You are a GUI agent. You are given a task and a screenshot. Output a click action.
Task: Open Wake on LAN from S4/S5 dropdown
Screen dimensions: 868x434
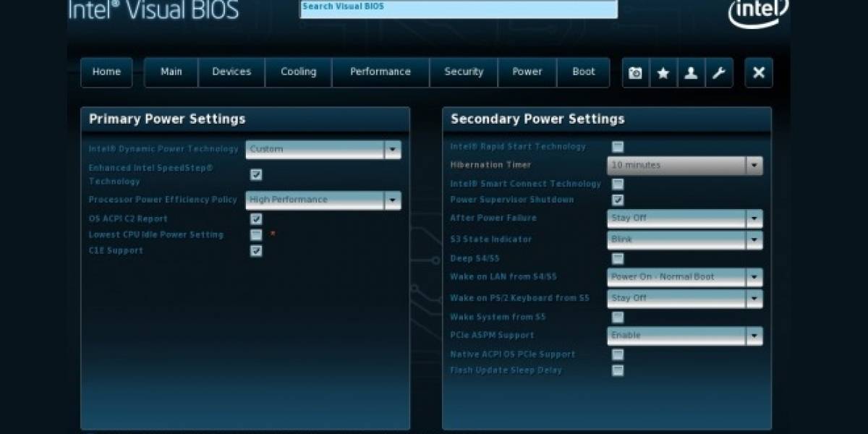684,278
